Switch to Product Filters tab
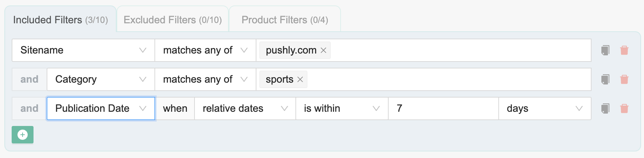The image size is (644, 158). pos(285,20)
